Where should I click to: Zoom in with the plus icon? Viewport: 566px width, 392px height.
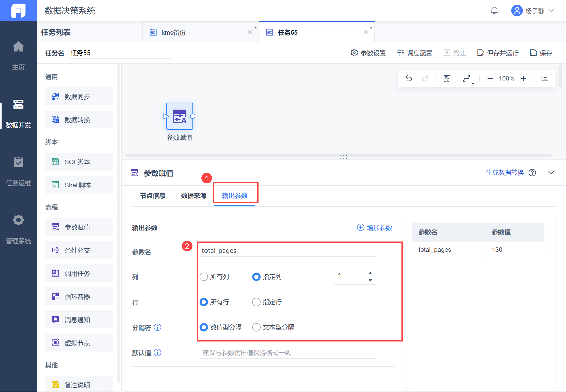coord(523,78)
